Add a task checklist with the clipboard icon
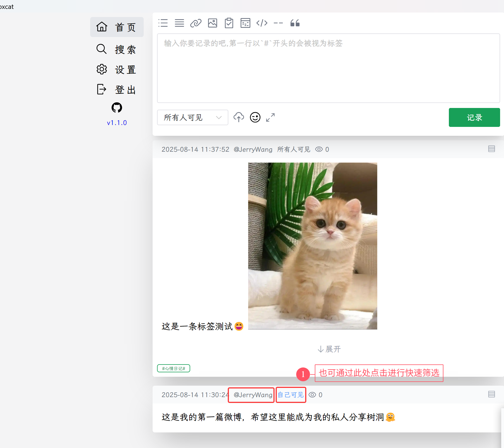This screenshot has height=448, width=504. (229, 23)
